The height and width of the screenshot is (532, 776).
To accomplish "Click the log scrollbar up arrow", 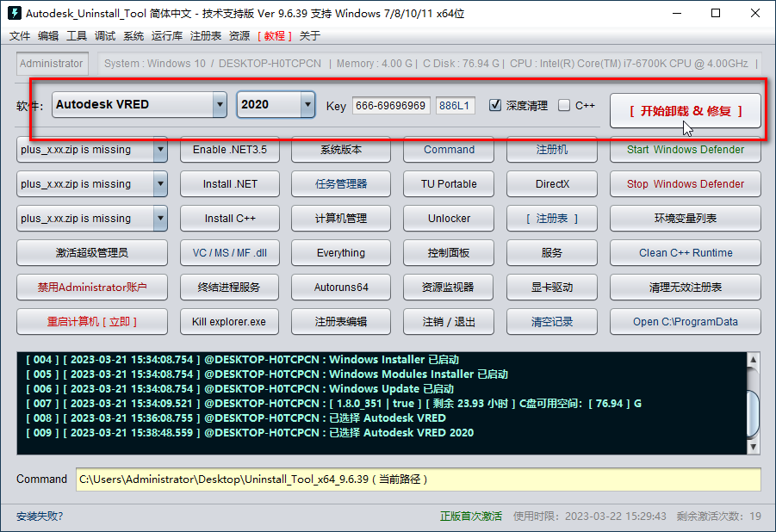I will (754, 360).
